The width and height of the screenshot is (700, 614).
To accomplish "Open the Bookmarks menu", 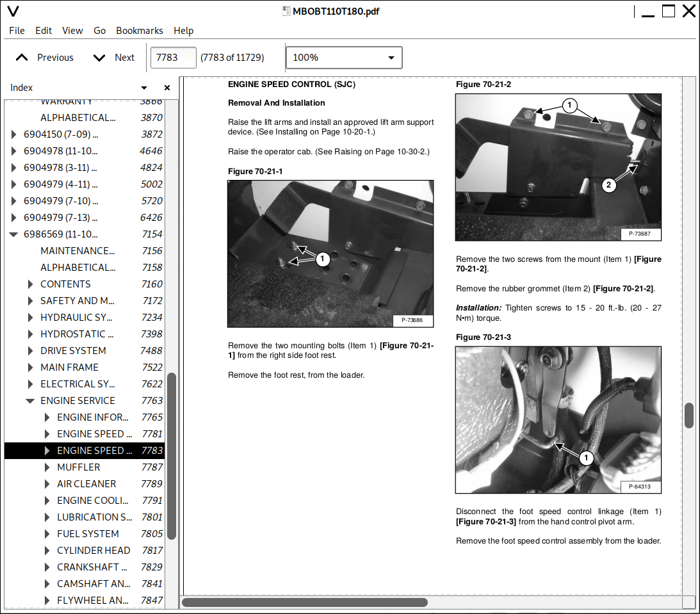I will (139, 31).
